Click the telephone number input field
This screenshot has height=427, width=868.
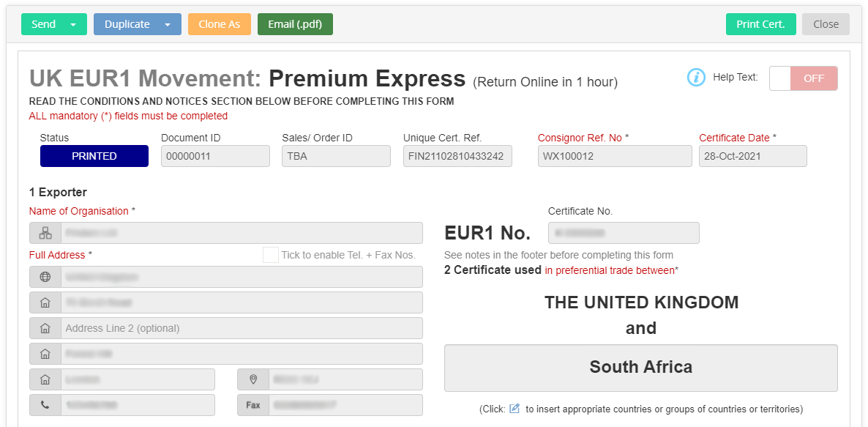pyautogui.click(x=138, y=405)
